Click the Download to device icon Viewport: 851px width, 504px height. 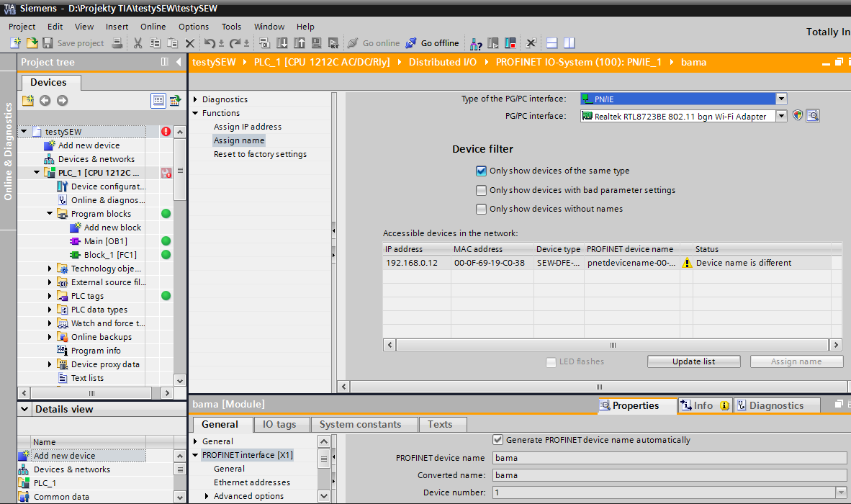coord(282,43)
